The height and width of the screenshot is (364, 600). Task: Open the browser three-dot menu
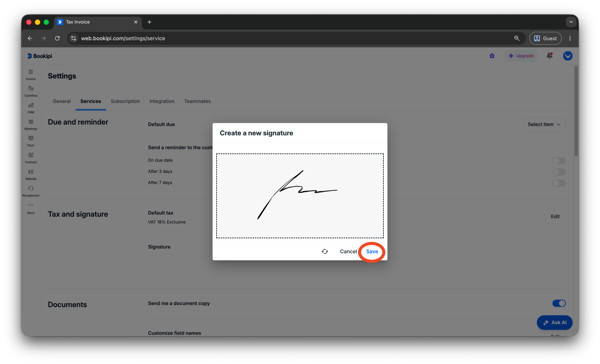[x=570, y=38]
